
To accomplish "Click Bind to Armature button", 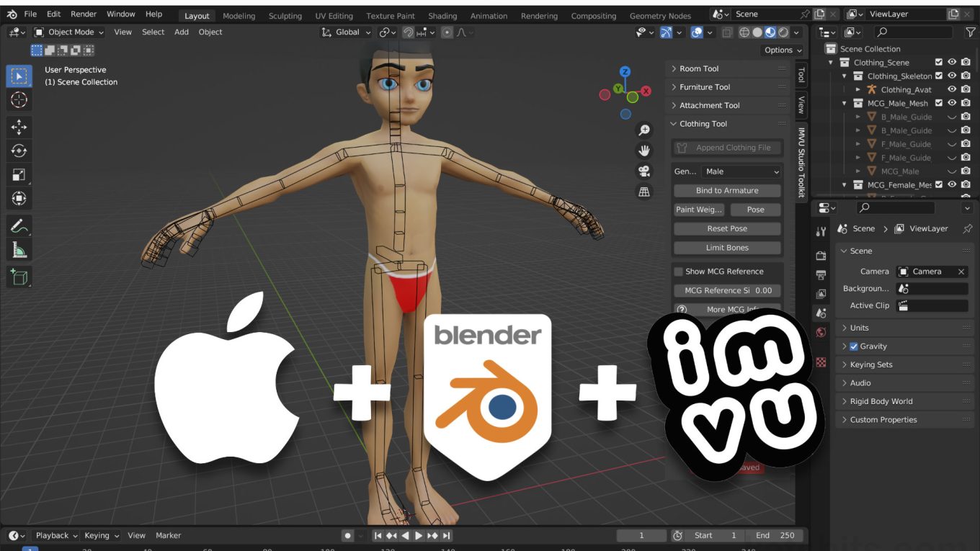I will 727,191.
